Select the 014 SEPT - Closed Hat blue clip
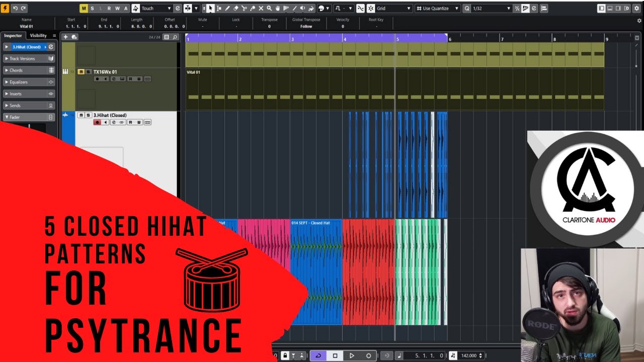The width and height of the screenshot is (644, 362). (x=316, y=272)
